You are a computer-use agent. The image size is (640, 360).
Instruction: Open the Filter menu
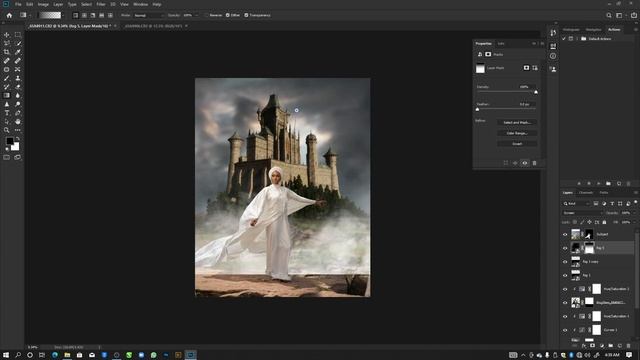(101, 4)
